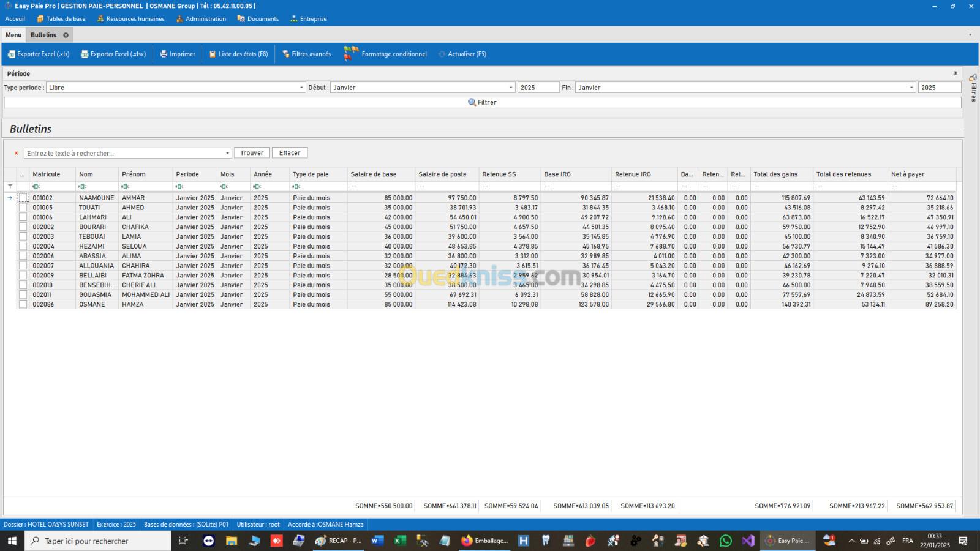Tick the checkbox for NAAMOUNE AMMAR row
Image resolution: width=980 pixels, height=551 pixels.
(x=23, y=198)
